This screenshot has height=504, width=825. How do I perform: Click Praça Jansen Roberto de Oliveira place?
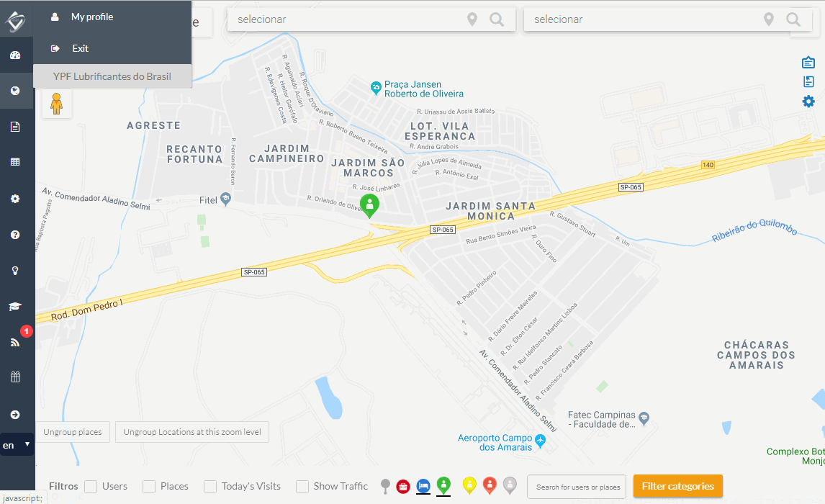coord(376,88)
